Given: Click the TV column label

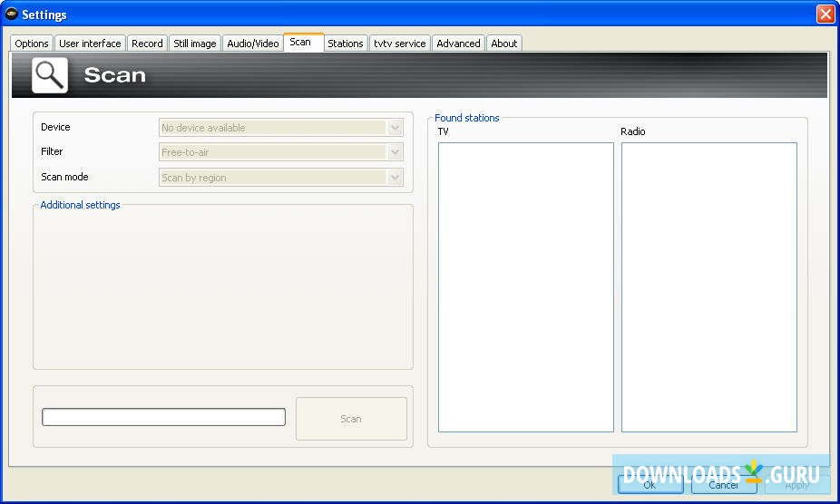Looking at the screenshot, I should tap(443, 131).
